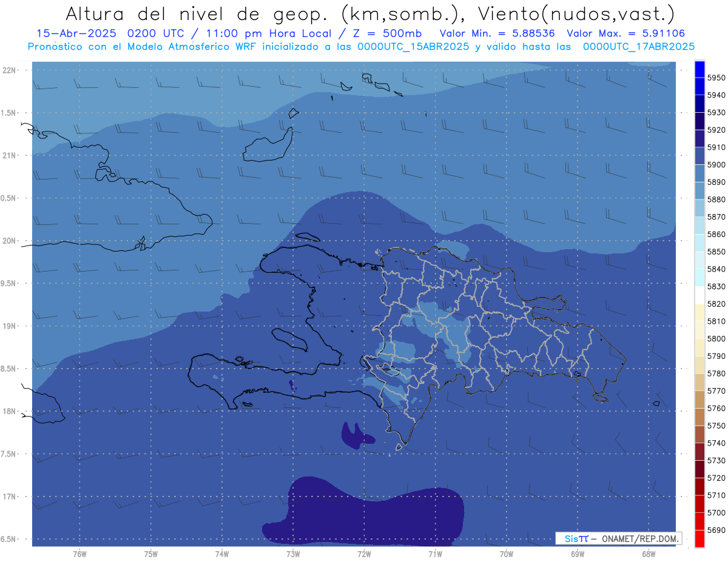This screenshot has width=728, height=562.
Task: Click the '5920' color bar value
Action: coord(716,130)
